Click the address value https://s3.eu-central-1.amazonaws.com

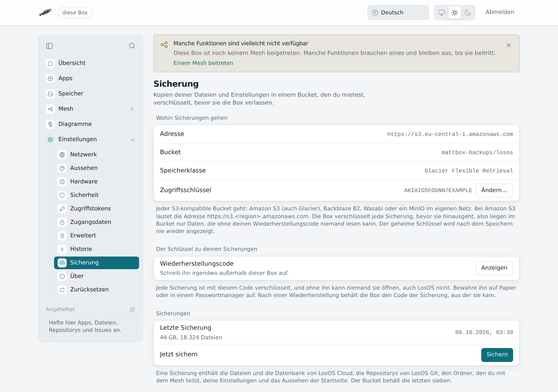click(450, 134)
